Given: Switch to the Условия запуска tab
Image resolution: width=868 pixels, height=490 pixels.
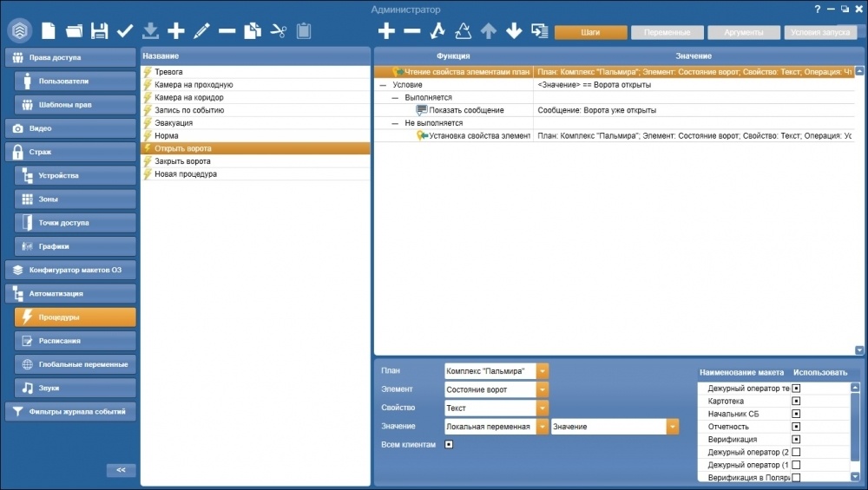Looking at the screenshot, I should [820, 33].
